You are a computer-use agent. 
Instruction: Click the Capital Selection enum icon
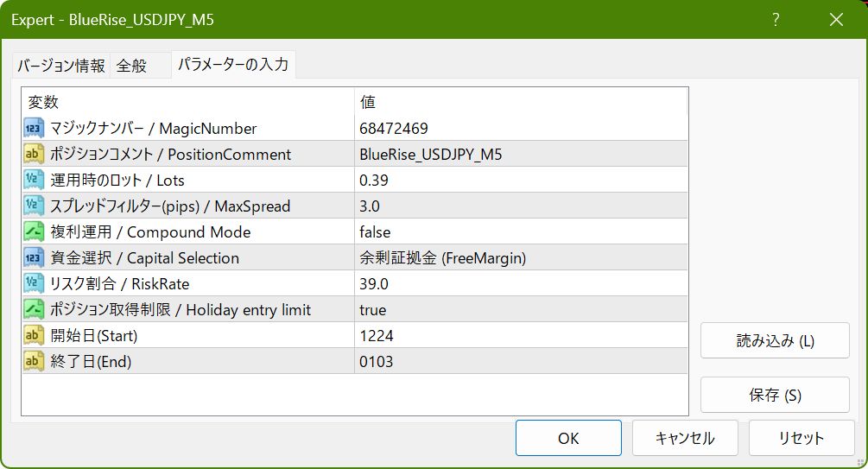click(34, 258)
